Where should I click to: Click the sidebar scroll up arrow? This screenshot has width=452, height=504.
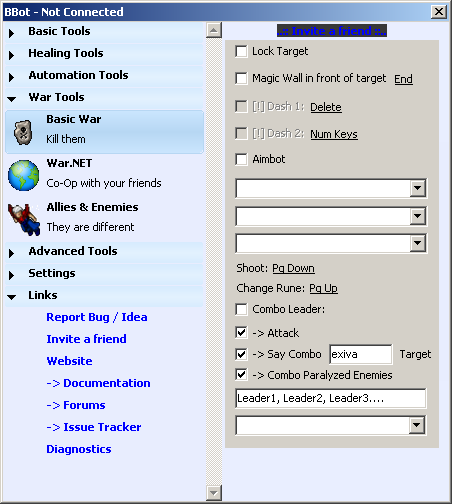pos(214,31)
